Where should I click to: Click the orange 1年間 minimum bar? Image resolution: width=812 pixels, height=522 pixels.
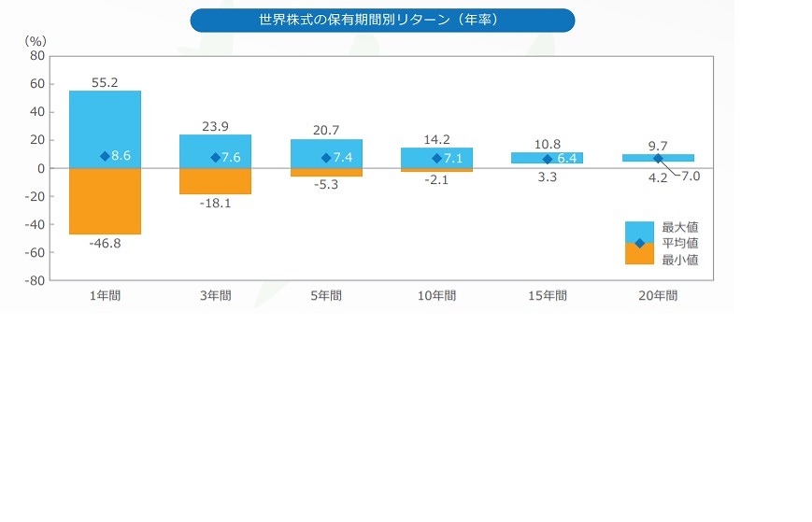[x=105, y=201]
